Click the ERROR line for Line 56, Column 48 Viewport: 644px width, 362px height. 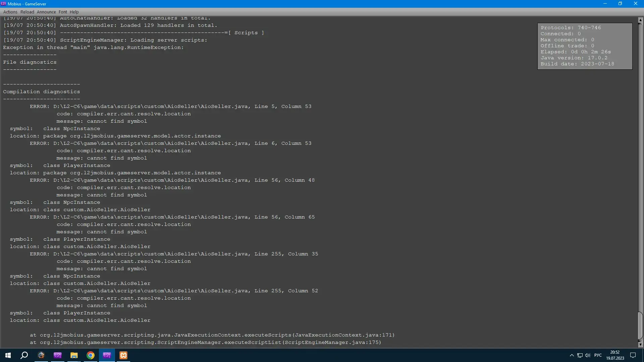[172, 180]
